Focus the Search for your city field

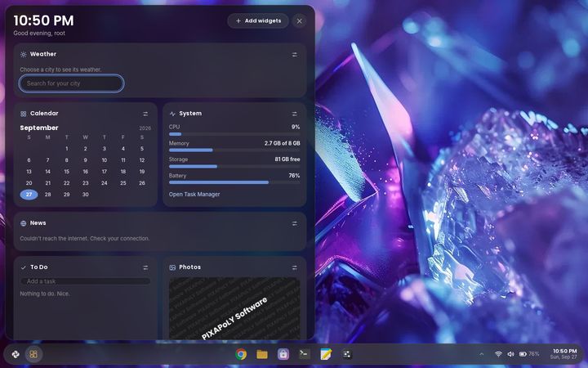71,83
